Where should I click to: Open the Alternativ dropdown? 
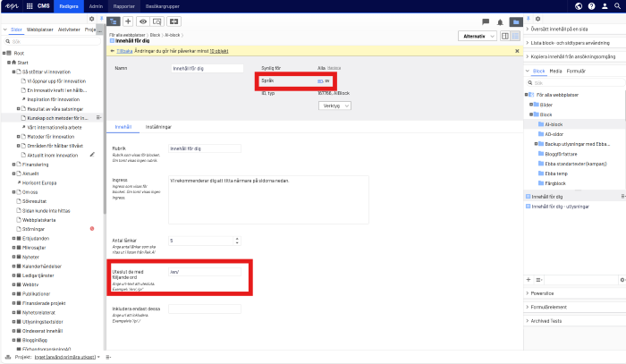click(476, 36)
